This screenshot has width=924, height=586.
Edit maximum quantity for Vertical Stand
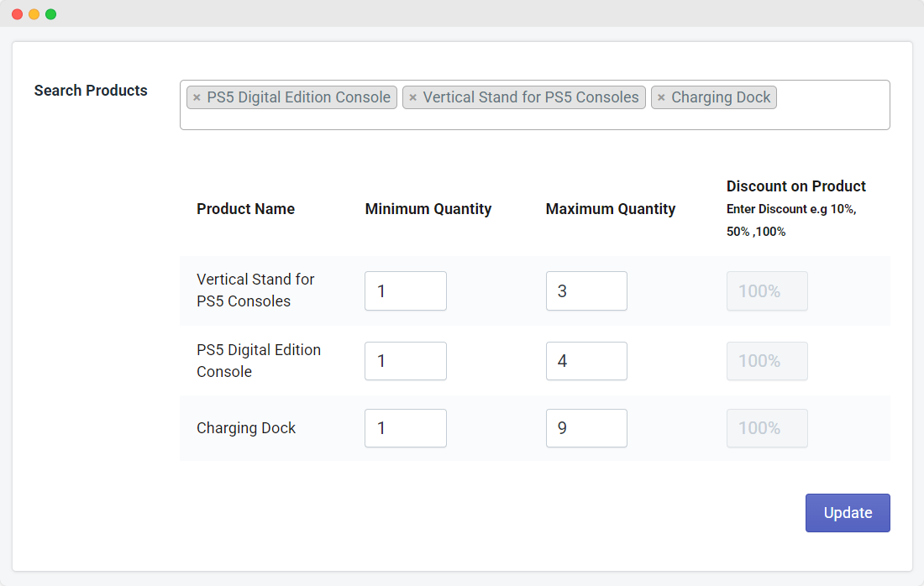tap(586, 291)
